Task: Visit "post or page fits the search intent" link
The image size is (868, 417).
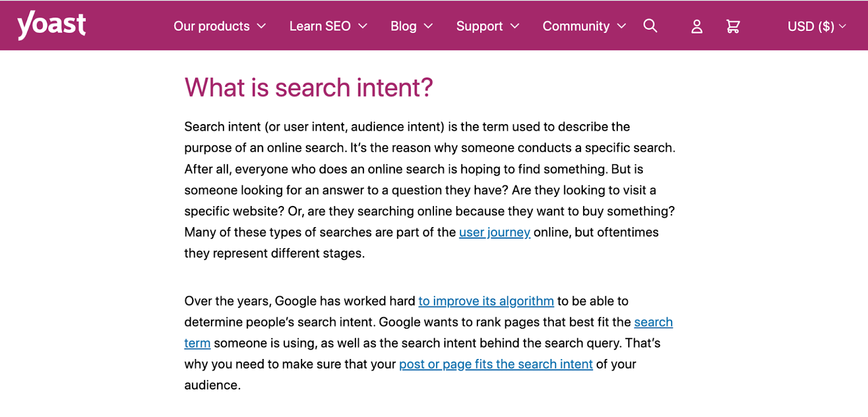Action: click(496, 364)
